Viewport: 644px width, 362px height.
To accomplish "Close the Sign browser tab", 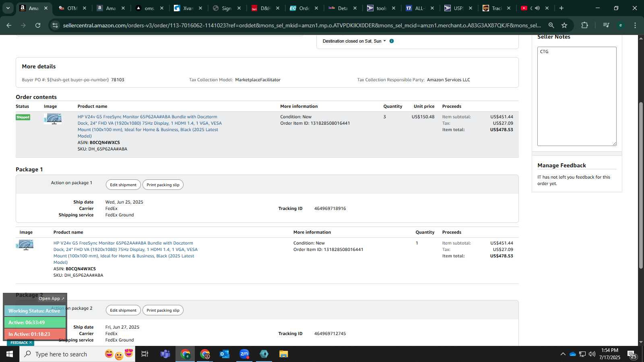I will click(x=239, y=8).
